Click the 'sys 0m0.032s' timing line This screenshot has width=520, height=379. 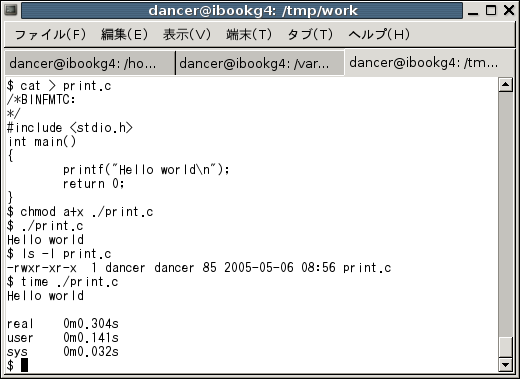click(63, 352)
